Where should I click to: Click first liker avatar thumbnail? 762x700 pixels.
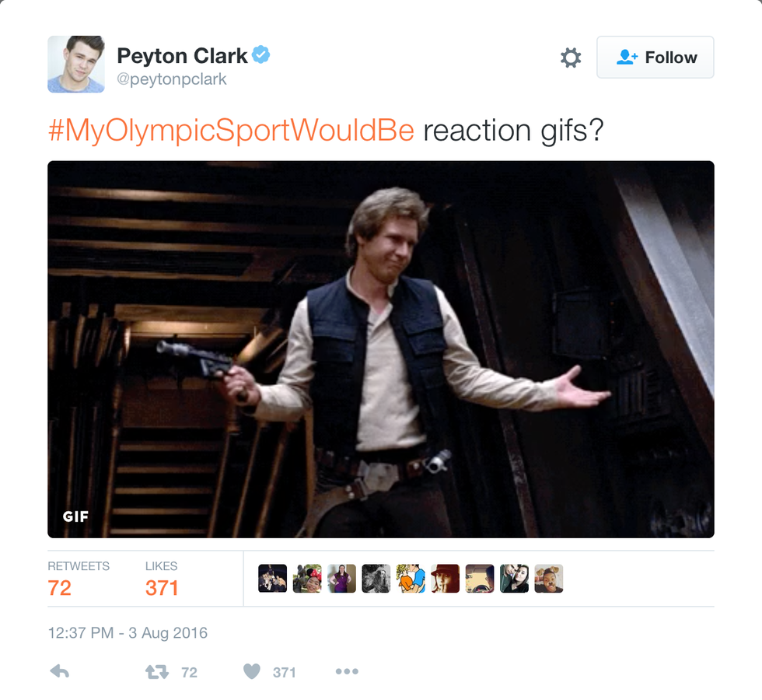coord(273,579)
